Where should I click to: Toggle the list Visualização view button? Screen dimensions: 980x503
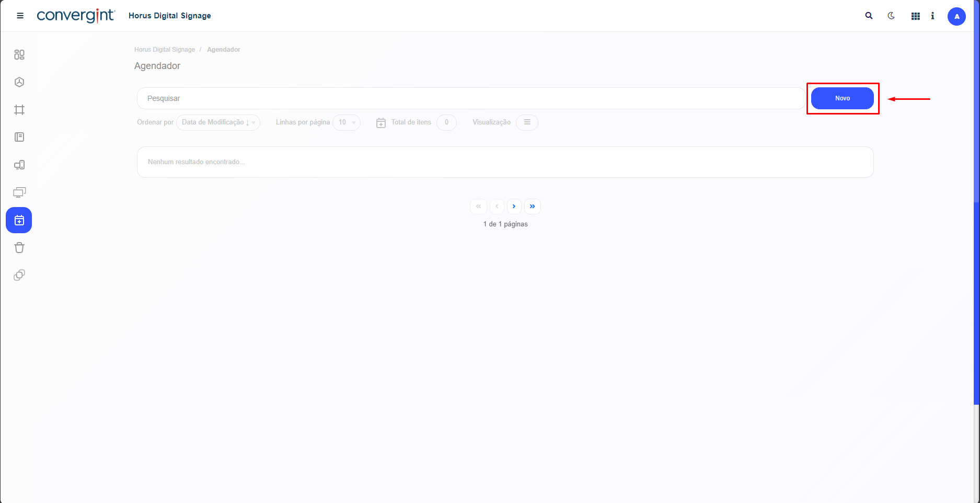click(527, 122)
